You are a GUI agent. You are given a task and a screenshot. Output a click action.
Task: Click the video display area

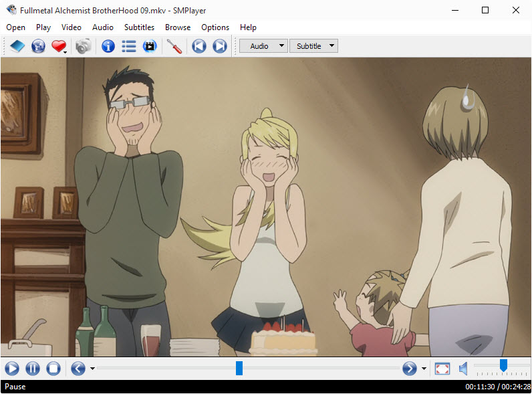coord(266,207)
